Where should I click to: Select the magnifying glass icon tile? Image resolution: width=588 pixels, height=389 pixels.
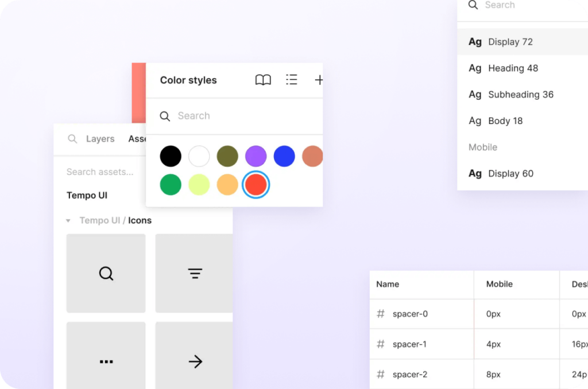106,274
